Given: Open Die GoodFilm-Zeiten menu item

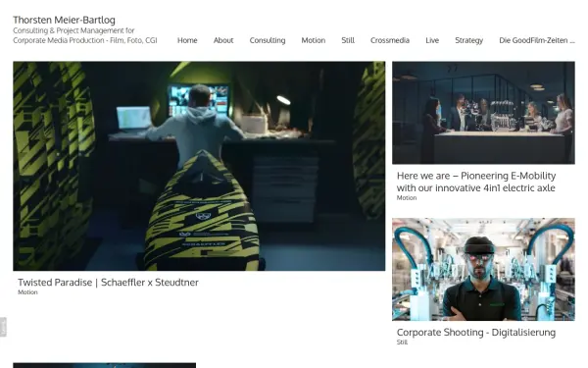Looking at the screenshot, I should 537,40.
